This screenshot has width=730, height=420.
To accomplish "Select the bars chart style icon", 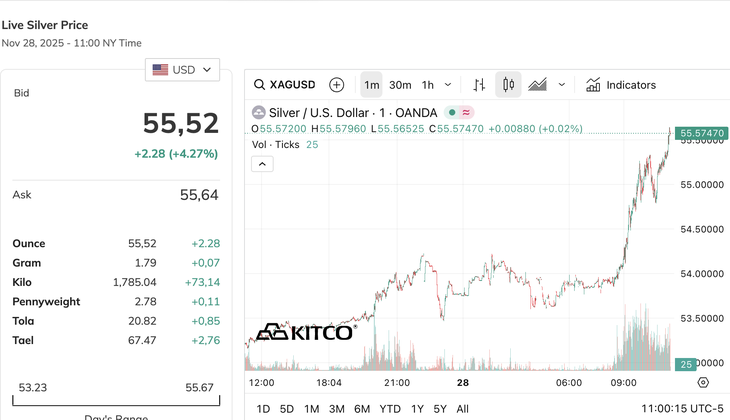I will [x=480, y=85].
